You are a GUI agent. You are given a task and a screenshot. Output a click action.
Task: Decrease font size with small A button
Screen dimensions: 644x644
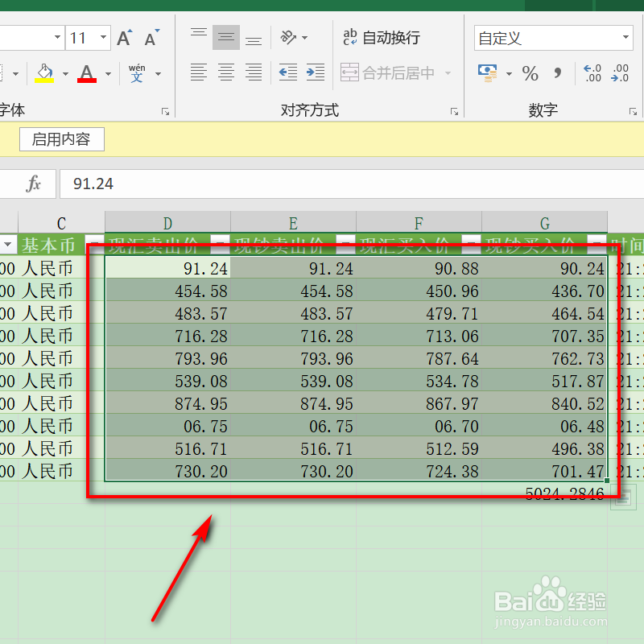tap(151, 38)
